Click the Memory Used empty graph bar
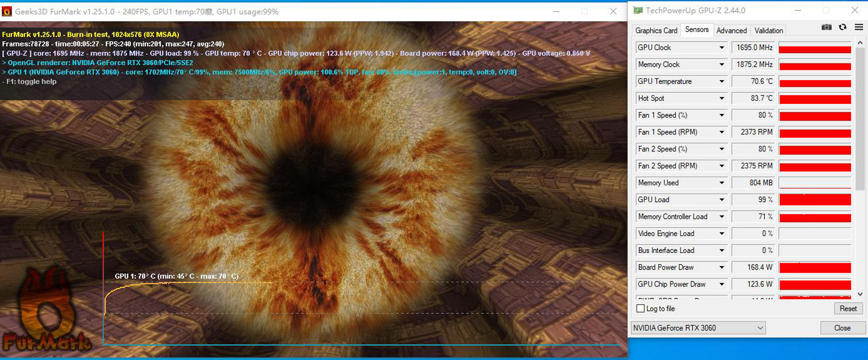This screenshot has height=360, width=868. coord(815,183)
